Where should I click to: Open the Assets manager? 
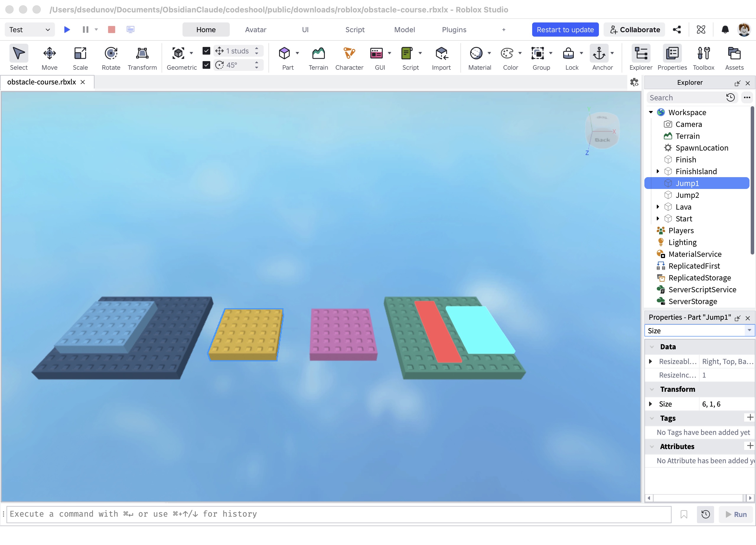coord(734,57)
